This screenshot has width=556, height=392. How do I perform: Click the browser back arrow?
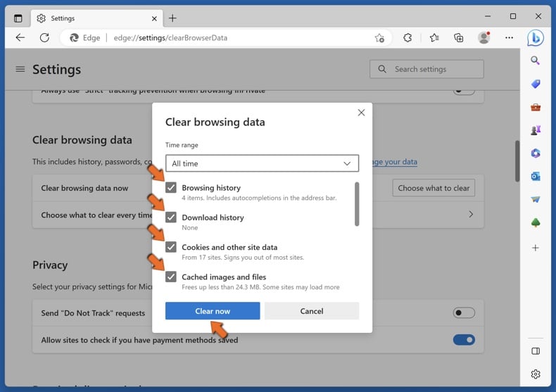pos(20,37)
